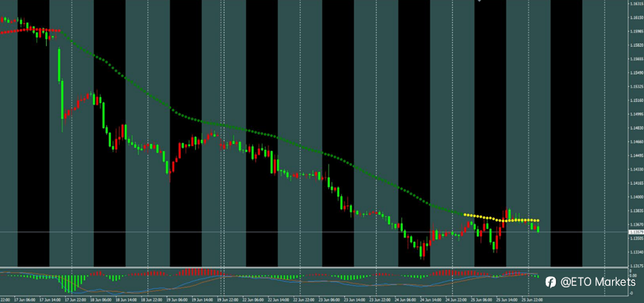Click the 24 Jun 06:00 time label

[405, 300]
